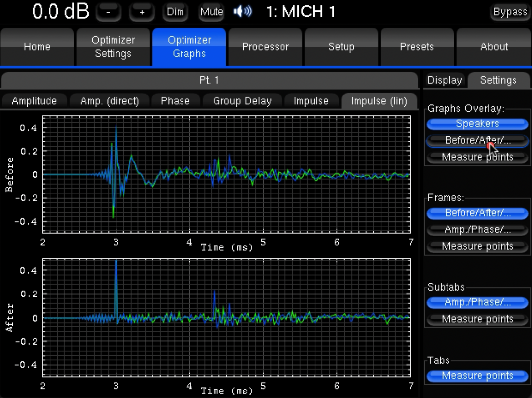Increase volume with the plus button
Screen dimensions: 532x398
coord(142,12)
